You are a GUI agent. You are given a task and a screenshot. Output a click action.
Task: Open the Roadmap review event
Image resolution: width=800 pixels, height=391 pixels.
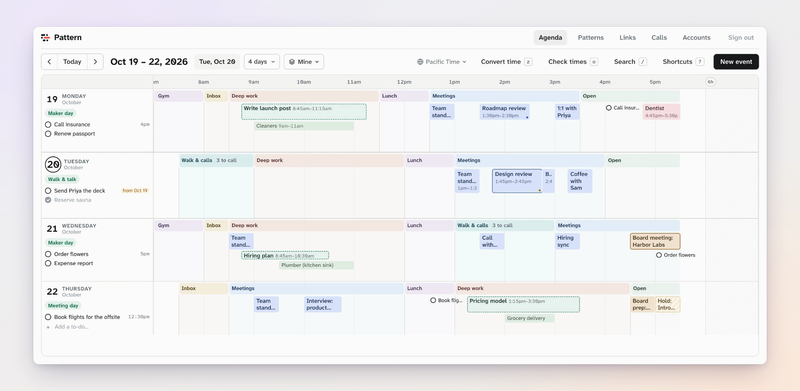pyautogui.click(x=505, y=112)
